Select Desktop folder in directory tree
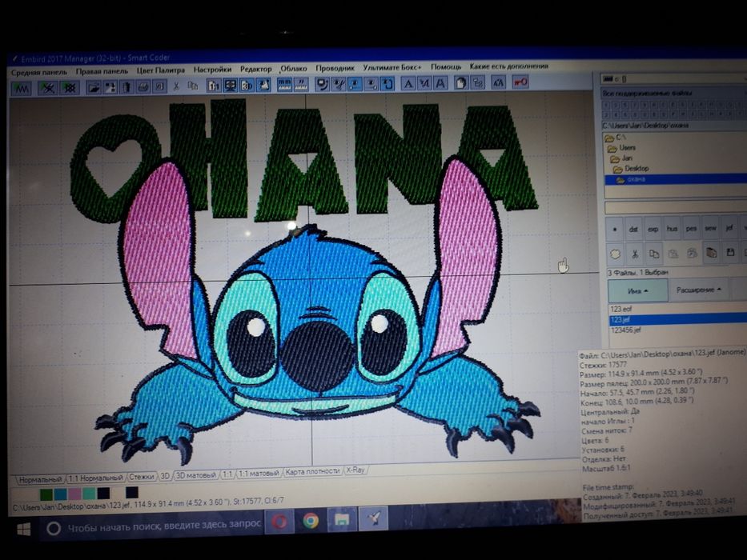 click(631, 169)
